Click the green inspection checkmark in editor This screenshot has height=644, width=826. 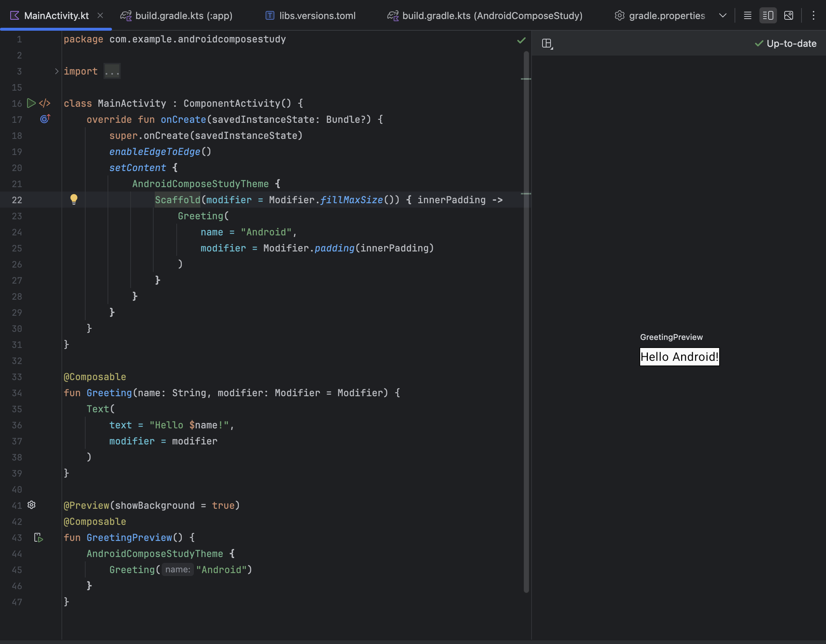pyautogui.click(x=521, y=40)
